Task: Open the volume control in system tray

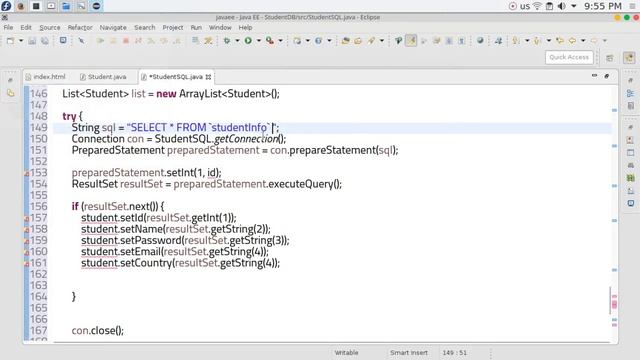Action: click(562, 6)
